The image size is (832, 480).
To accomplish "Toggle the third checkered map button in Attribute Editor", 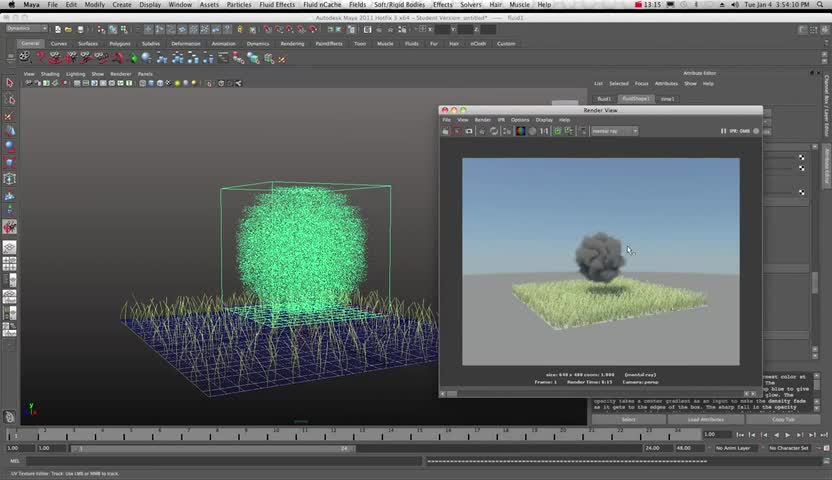I will point(801,192).
